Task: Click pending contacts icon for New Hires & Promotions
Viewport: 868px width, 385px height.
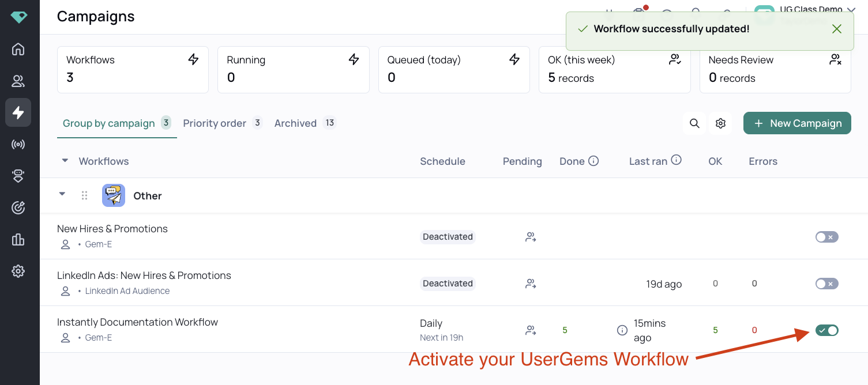Action: point(531,237)
